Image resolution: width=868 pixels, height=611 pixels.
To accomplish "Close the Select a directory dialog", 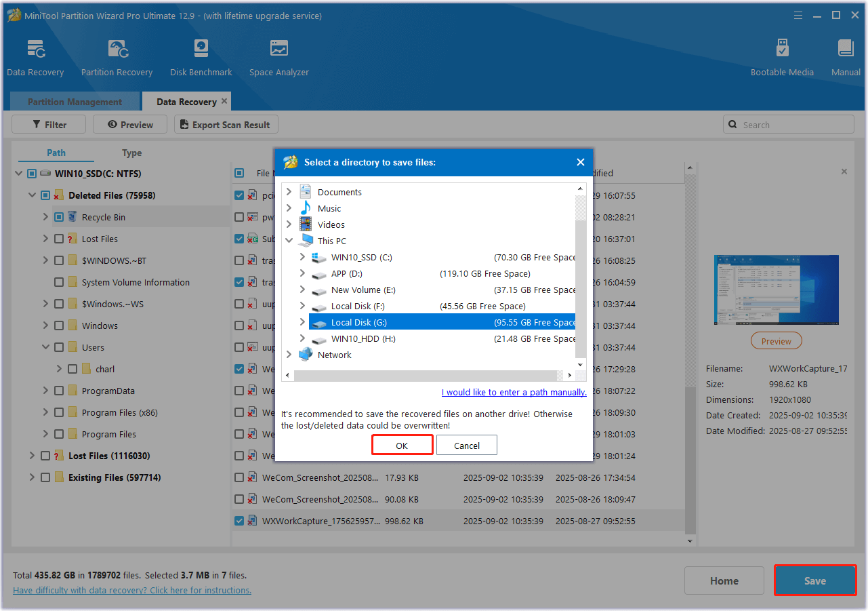I will (x=580, y=162).
